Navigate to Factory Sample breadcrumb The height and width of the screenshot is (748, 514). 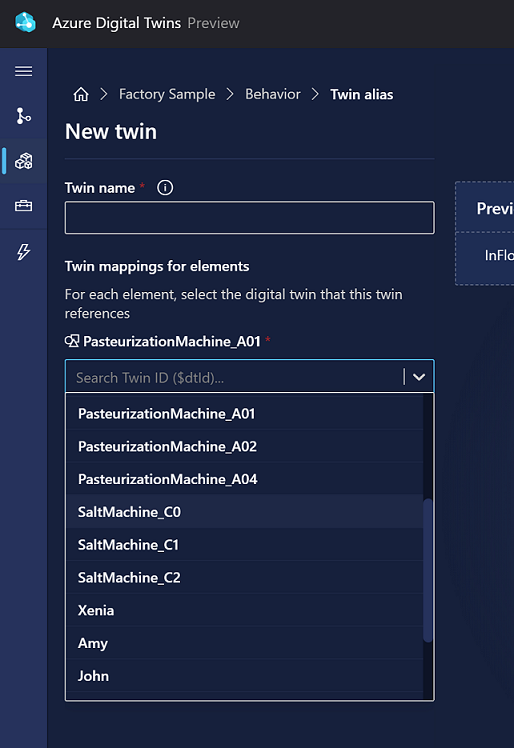point(167,94)
